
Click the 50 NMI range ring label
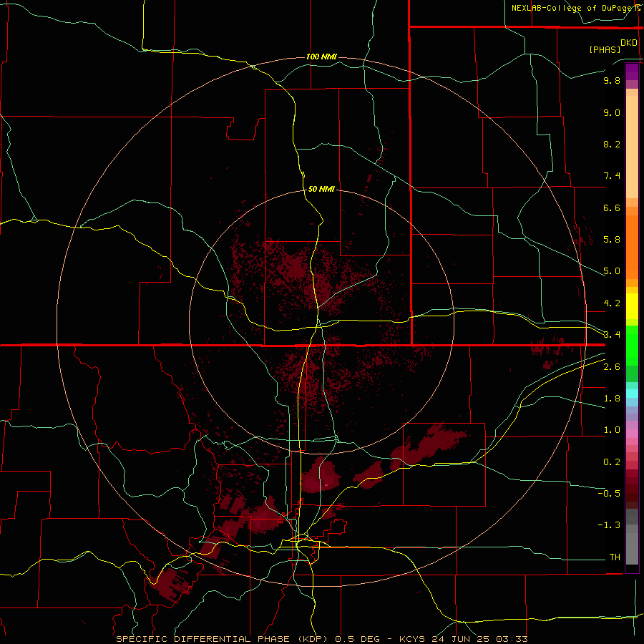[321, 189]
